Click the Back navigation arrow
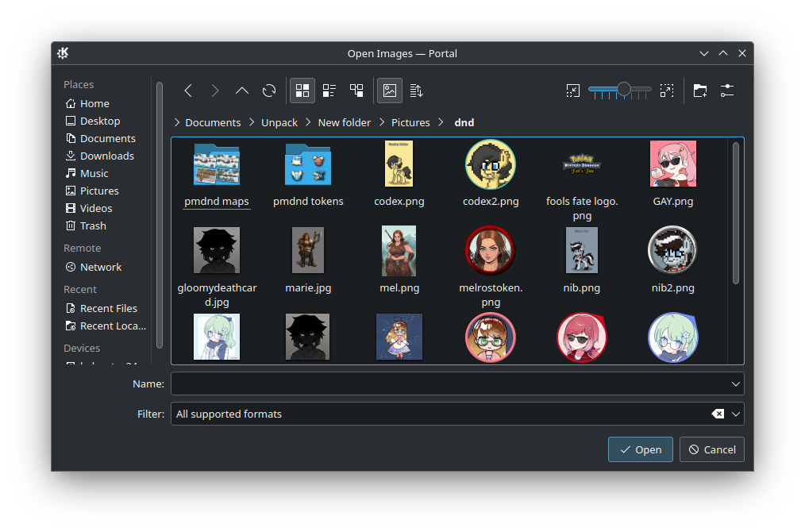 pyautogui.click(x=188, y=91)
